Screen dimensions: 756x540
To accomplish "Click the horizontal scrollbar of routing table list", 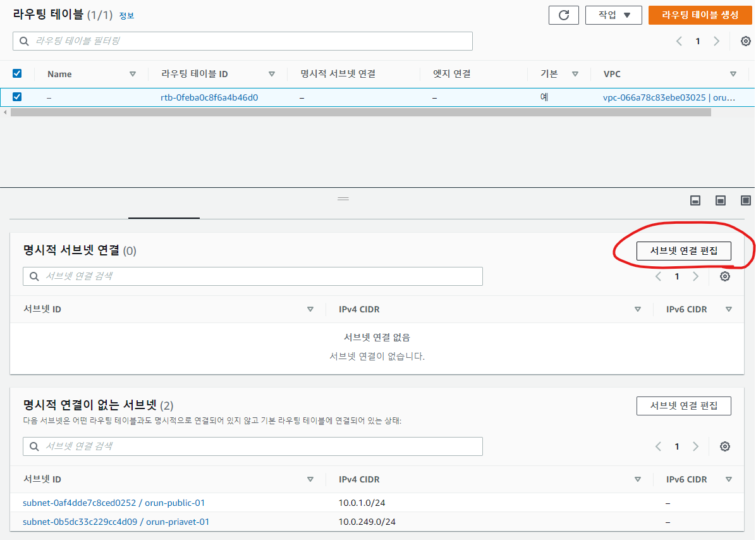I will (x=361, y=113).
